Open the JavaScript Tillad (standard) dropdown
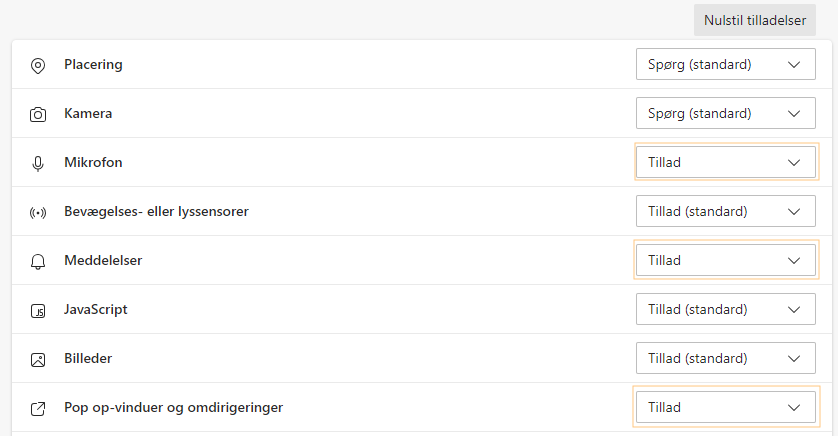The image size is (838, 436). point(726,309)
